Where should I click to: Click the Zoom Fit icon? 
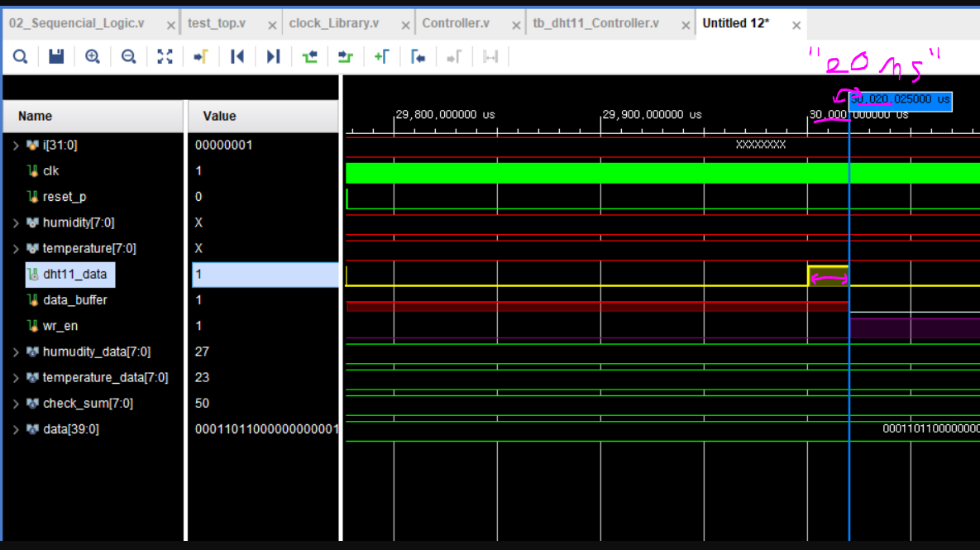[165, 56]
